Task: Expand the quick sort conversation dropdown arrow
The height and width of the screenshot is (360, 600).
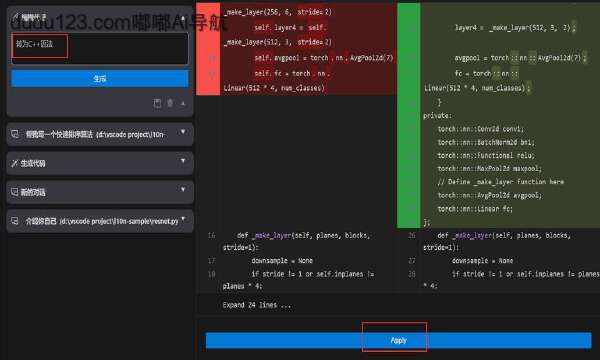Action: [x=183, y=132]
